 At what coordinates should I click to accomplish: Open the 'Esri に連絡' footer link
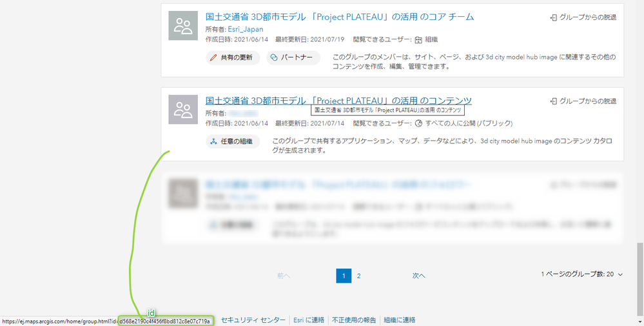pyautogui.click(x=309, y=320)
